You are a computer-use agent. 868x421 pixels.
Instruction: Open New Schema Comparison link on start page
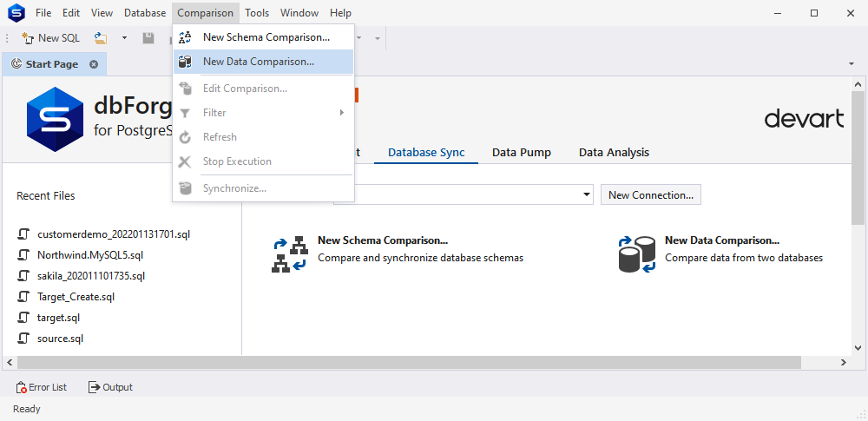pyautogui.click(x=383, y=240)
